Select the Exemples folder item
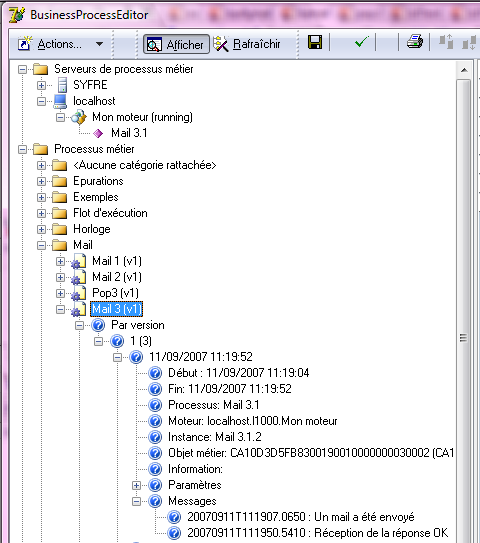The width and height of the screenshot is (480, 543). 95,197
